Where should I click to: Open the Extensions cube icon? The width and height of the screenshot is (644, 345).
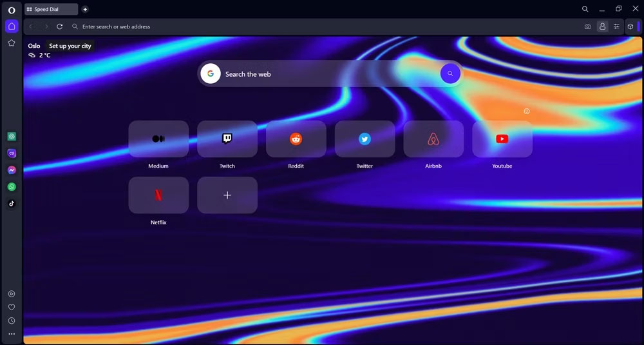pos(630,26)
